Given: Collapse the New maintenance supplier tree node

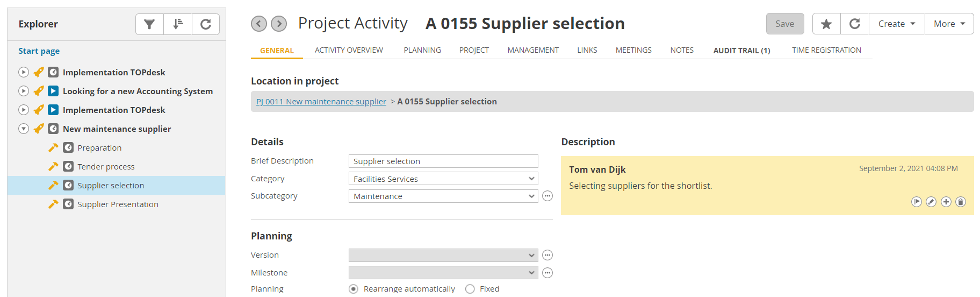Looking at the screenshot, I should 24,129.
